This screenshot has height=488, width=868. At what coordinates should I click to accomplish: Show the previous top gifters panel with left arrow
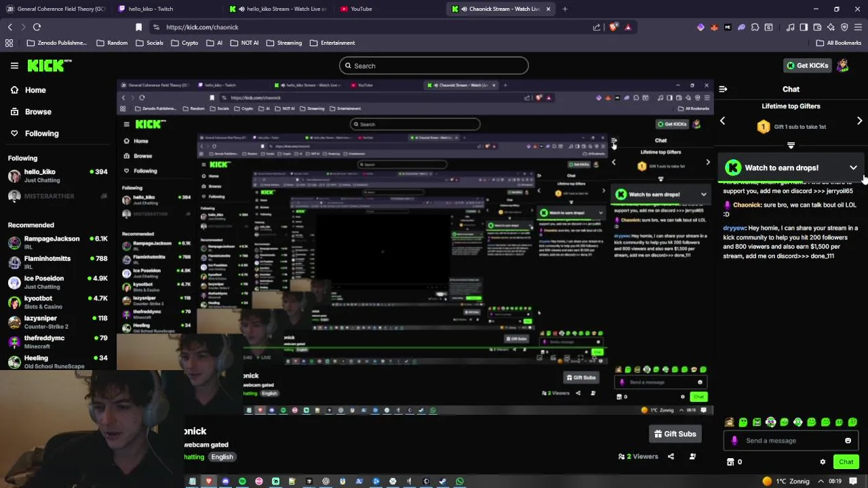(722, 121)
